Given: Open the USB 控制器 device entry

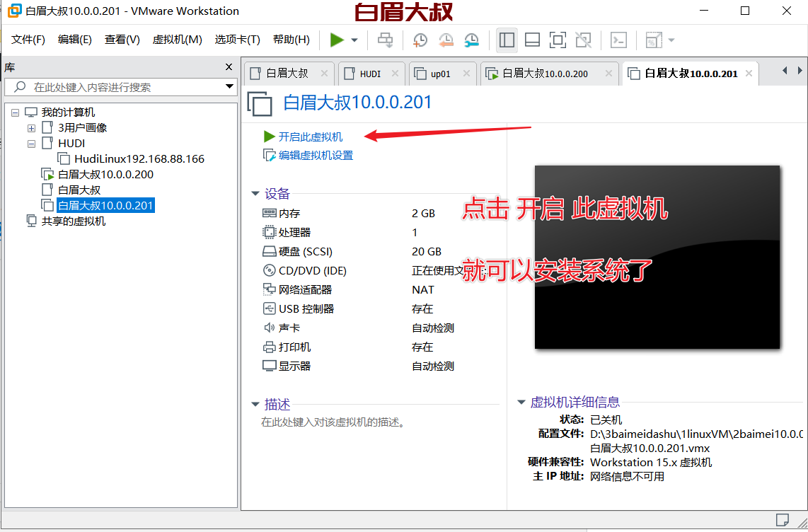Looking at the screenshot, I should pos(299,308).
